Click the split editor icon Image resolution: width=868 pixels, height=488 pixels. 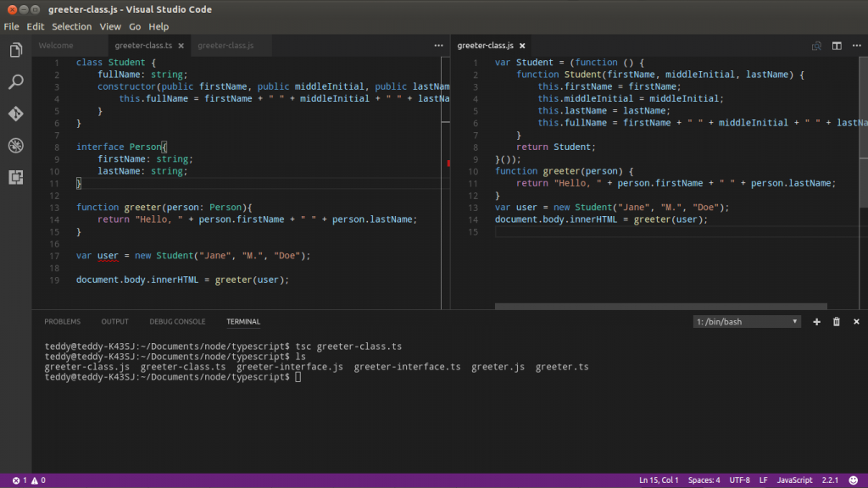tap(836, 46)
